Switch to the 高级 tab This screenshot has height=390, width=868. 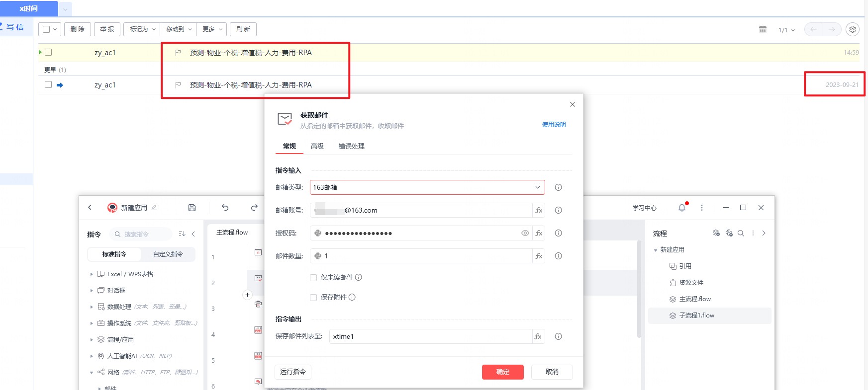pos(317,146)
